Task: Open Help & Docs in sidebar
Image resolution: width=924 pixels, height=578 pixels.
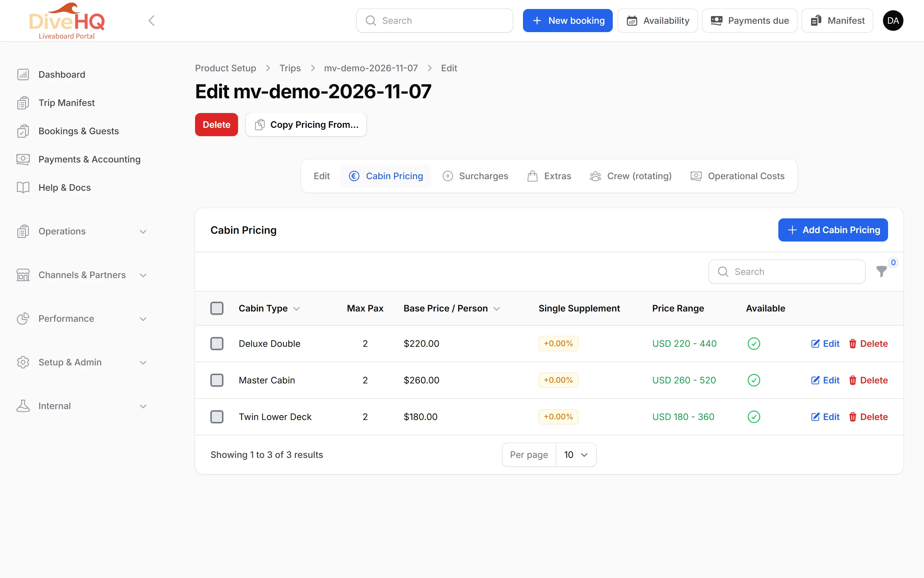Action: coord(64,188)
